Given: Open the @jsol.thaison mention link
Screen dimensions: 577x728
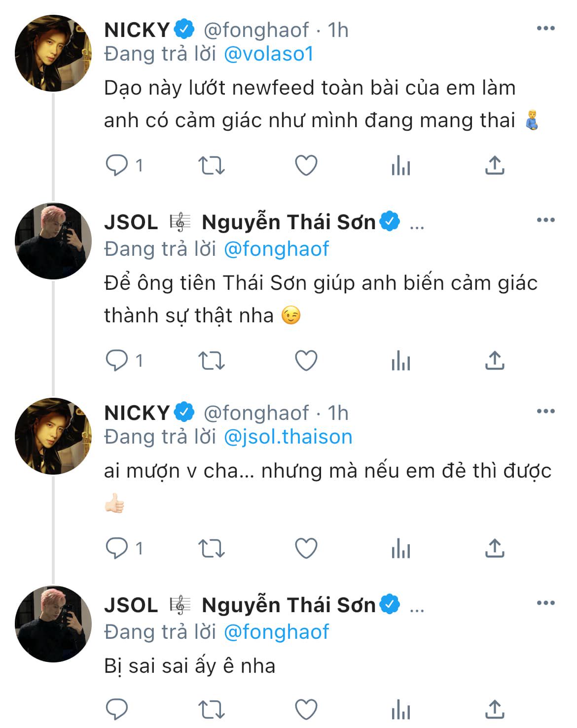Looking at the screenshot, I should coord(288,437).
